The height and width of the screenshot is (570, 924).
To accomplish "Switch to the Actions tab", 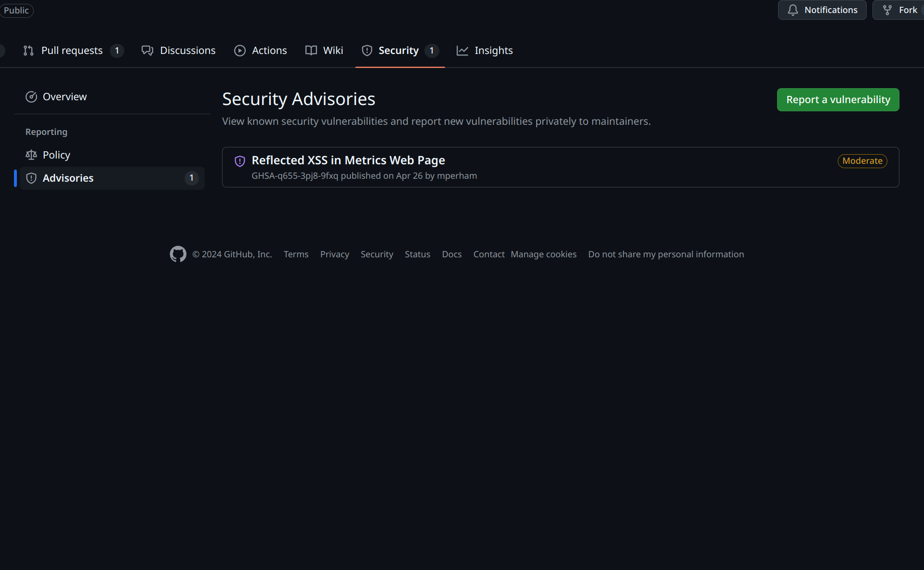I will click(x=261, y=51).
